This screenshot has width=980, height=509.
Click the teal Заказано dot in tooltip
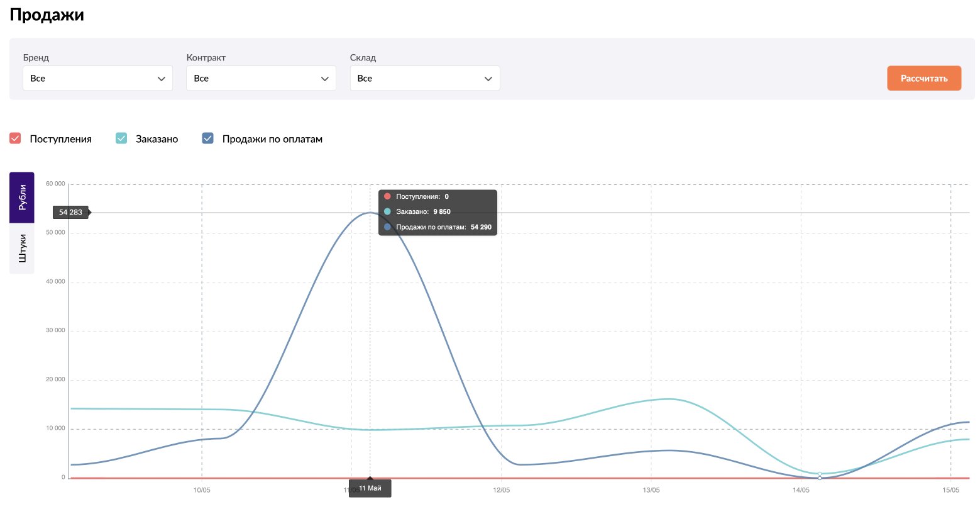pos(387,211)
